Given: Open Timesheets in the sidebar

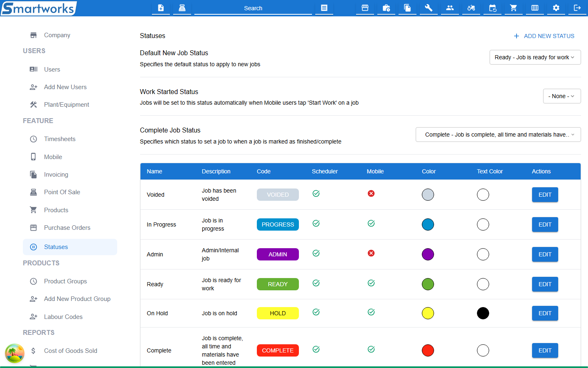Looking at the screenshot, I should click(60, 139).
